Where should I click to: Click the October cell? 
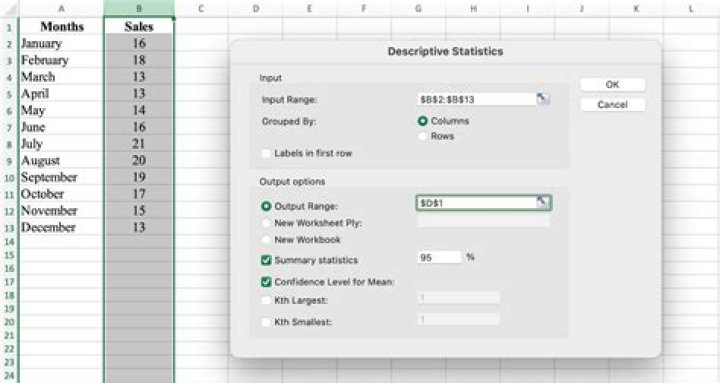(x=62, y=194)
